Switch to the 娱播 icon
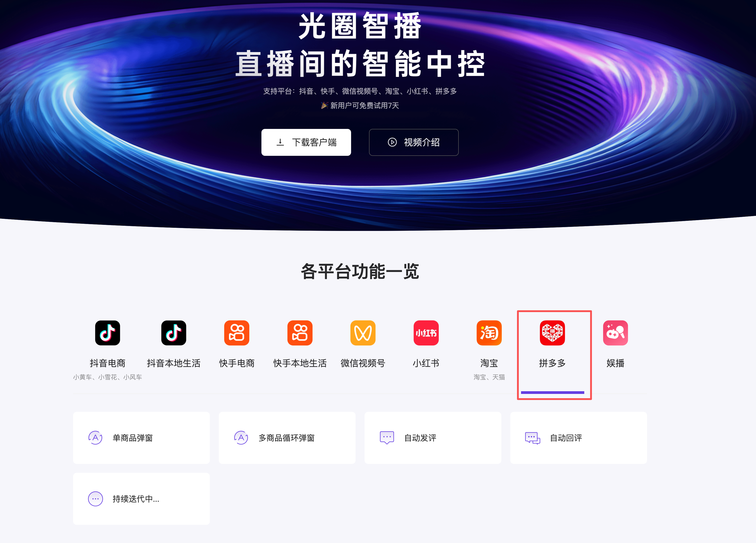Image resolution: width=756 pixels, height=543 pixels. point(615,333)
